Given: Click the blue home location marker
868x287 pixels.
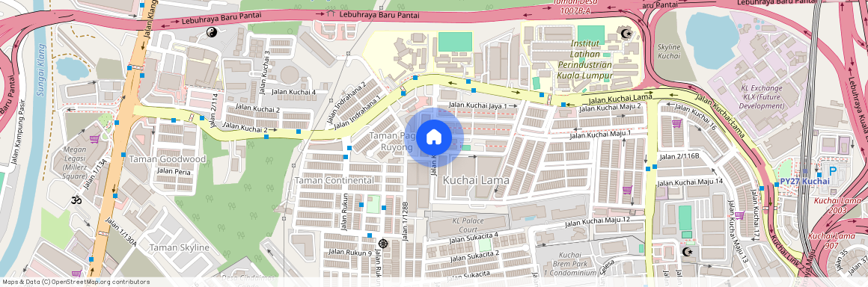Looking at the screenshot, I should click(433, 137).
